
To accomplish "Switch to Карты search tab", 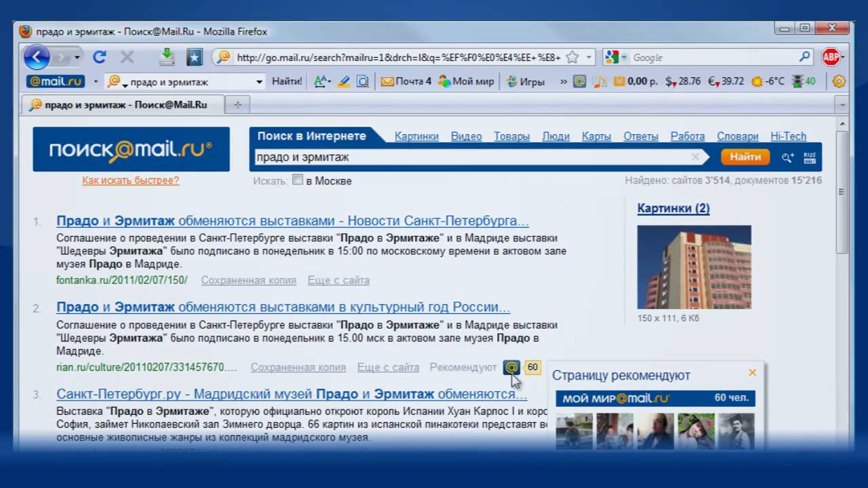I will click(x=597, y=136).
